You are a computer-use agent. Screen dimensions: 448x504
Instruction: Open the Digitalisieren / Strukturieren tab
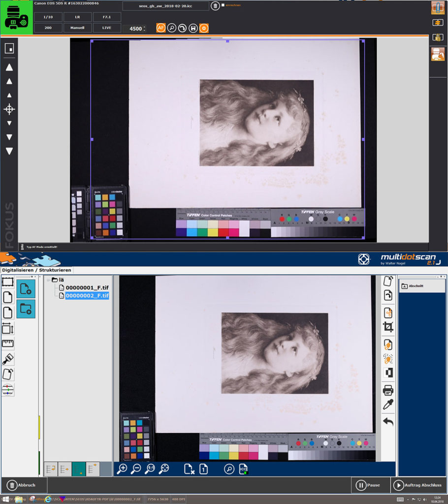pyautogui.click(x=36, y=270)
